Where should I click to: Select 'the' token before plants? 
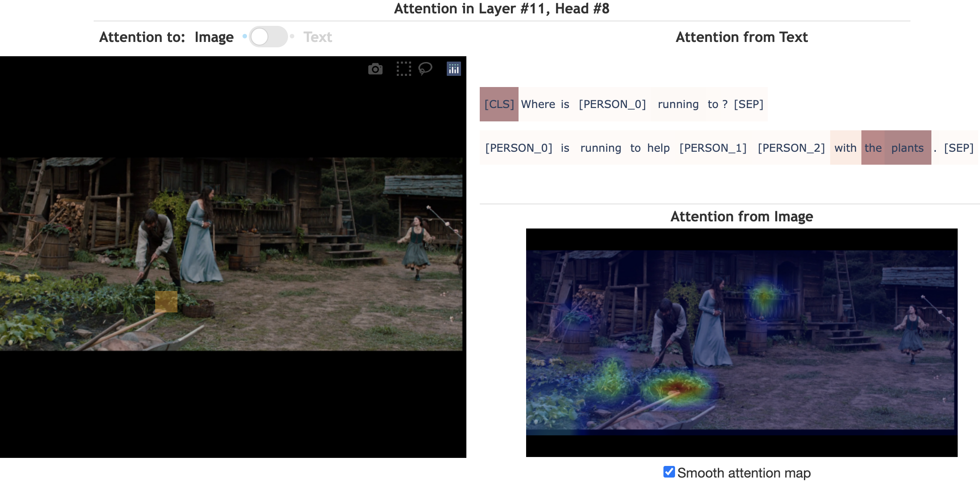[873, 148]
